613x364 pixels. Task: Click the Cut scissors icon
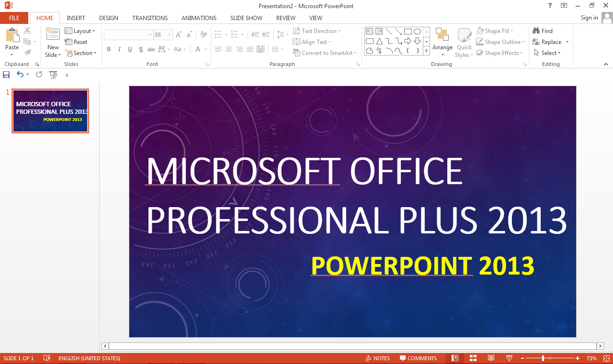27,31
